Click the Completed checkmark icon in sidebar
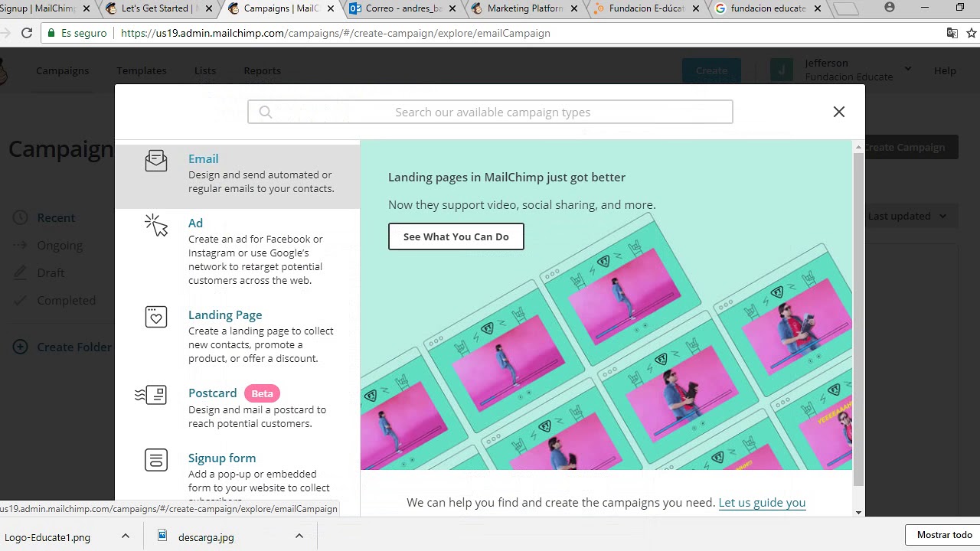This screenshot has width=980, height=551. pos(20,300)
